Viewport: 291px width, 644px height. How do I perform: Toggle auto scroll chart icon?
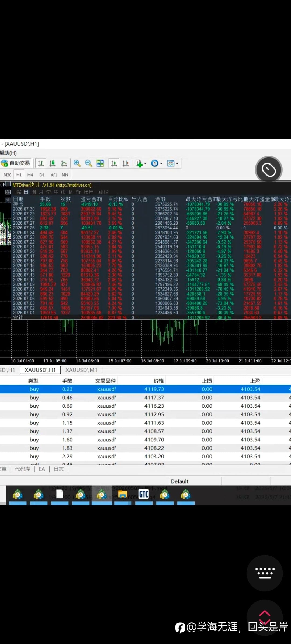coord(114,163)
